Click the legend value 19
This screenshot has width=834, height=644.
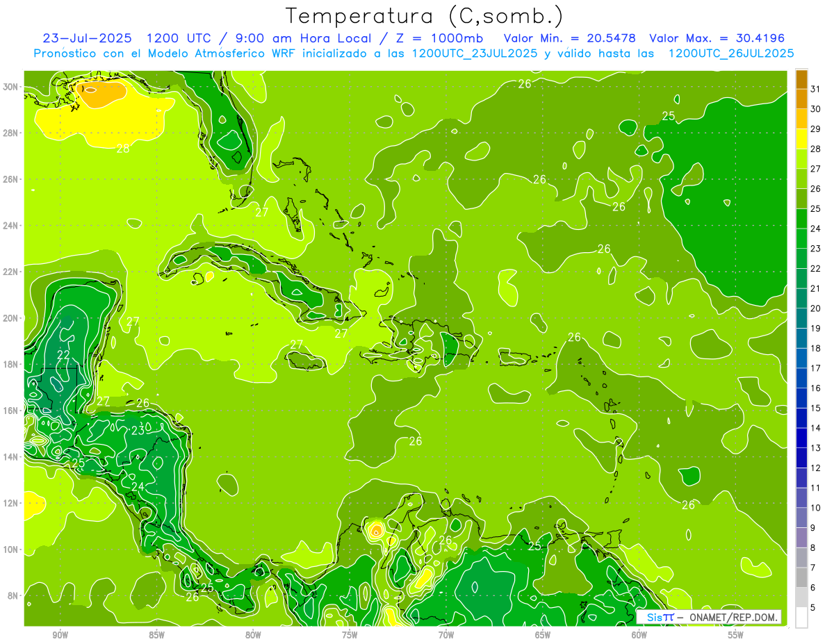coord(816,329)
